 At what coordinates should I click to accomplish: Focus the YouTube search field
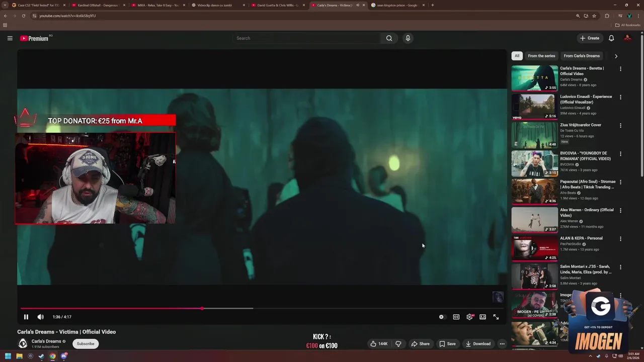click(307, 38)
